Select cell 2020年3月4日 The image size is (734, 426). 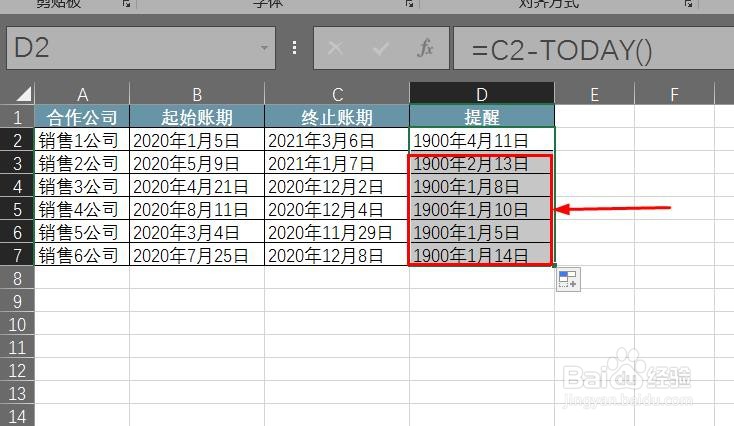[x=197, y=231]
